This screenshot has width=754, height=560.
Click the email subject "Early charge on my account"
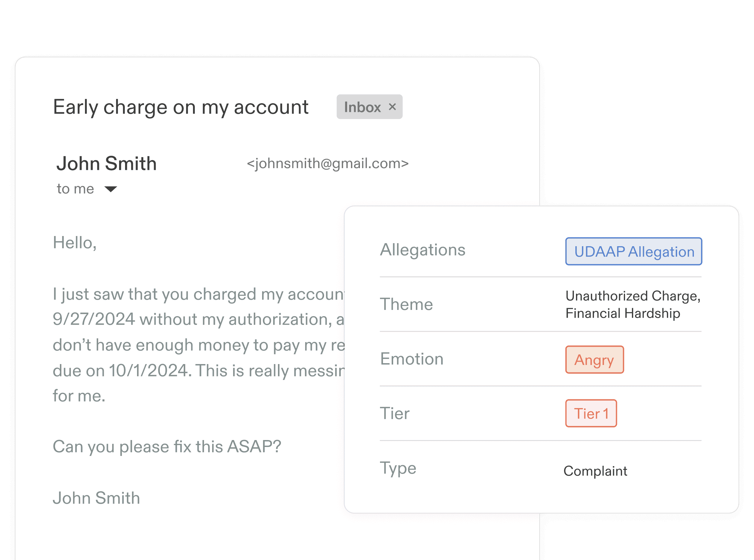[x=181, y=107]
